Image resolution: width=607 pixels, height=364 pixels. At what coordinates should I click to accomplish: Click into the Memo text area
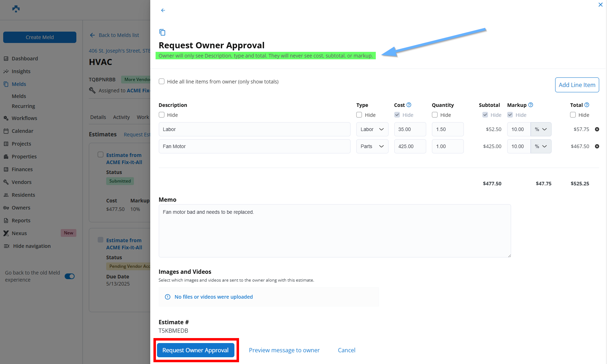point(335,231)
